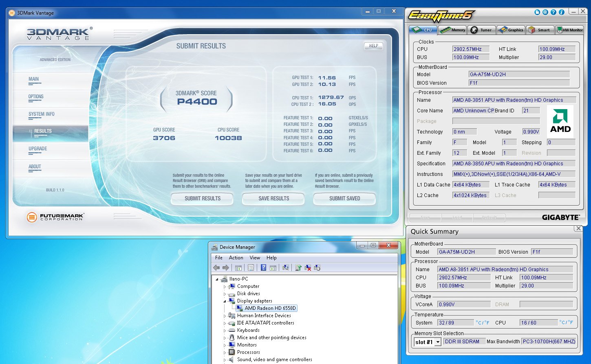The image size is (591, 364).
Task: Open EasyTune6 help via the question mark icon
Action: click(553, 12)
